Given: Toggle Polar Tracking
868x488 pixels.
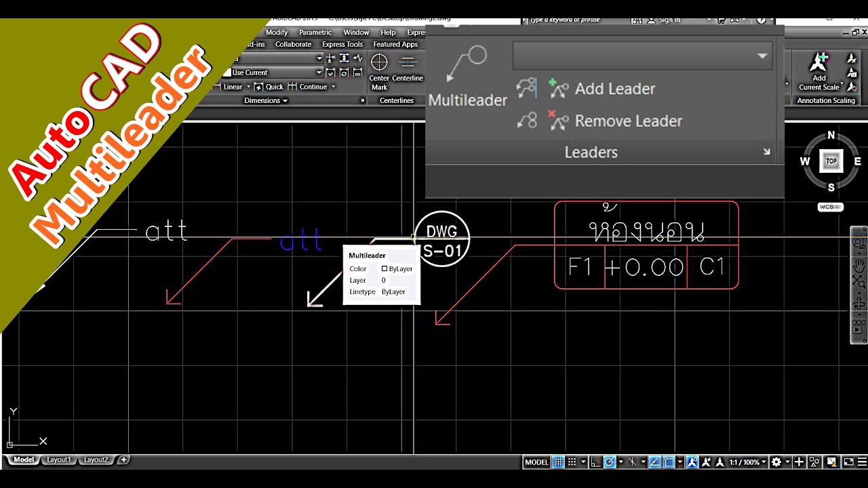Looking at the screenshot, I should 609,462.
